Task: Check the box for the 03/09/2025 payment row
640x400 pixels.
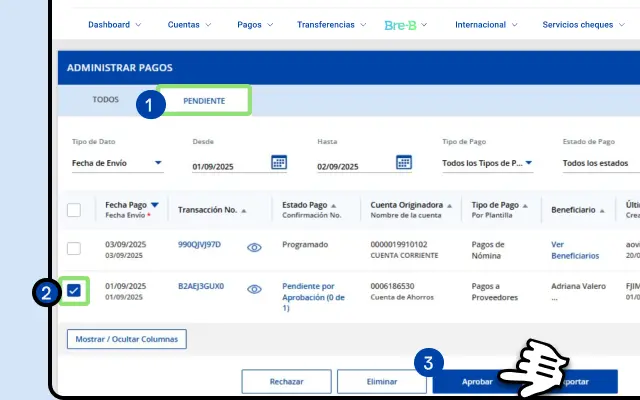Action: (73, 248)
